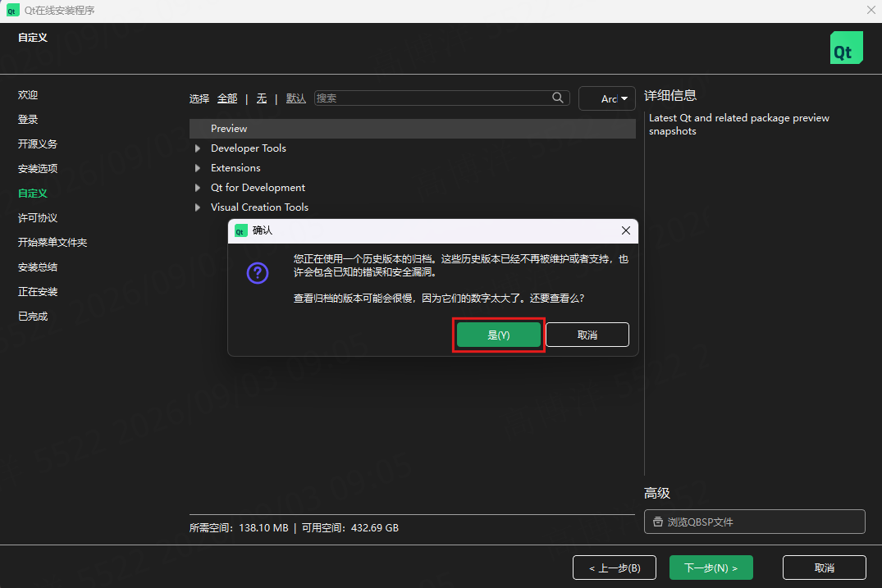
Task: Click the 详细信息 heading
Action: point(670,96)
